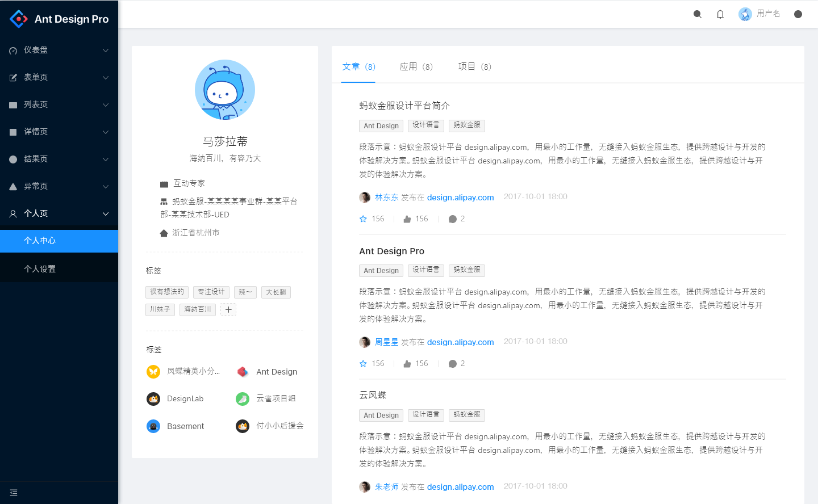Screen dimensions: 818x504
Task: Open 个人设置 in sidebar
Action: 40,268
